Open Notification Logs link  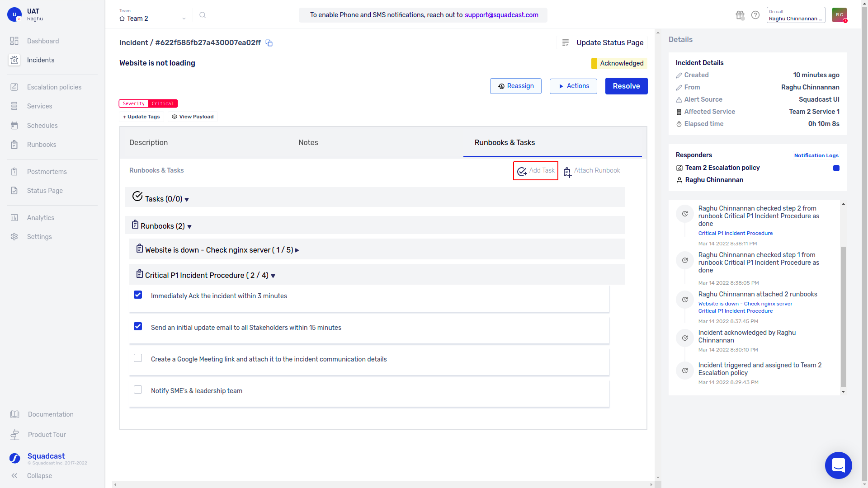816,155
